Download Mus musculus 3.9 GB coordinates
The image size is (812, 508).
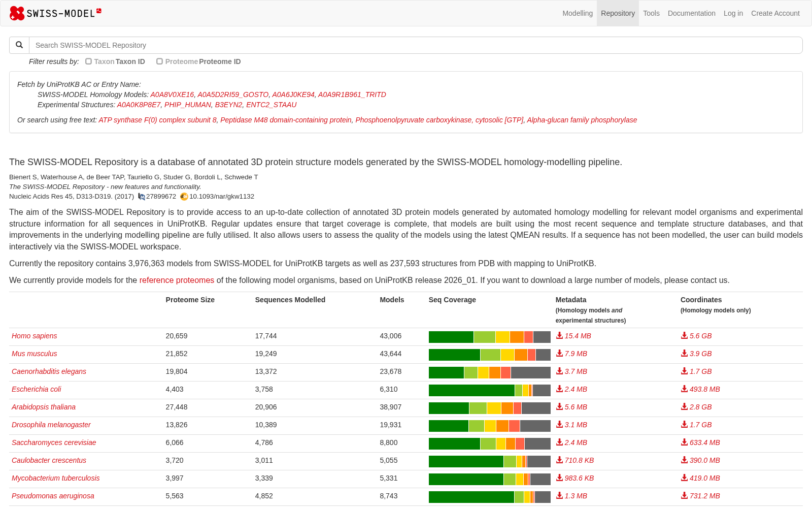click(x=696, y=354)
